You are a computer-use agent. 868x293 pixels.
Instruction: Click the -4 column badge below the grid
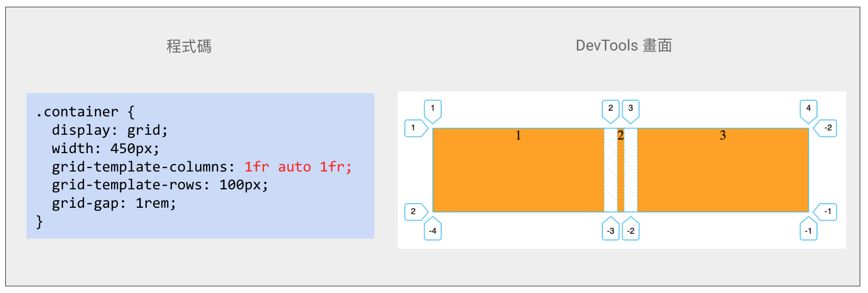point(432,231)
